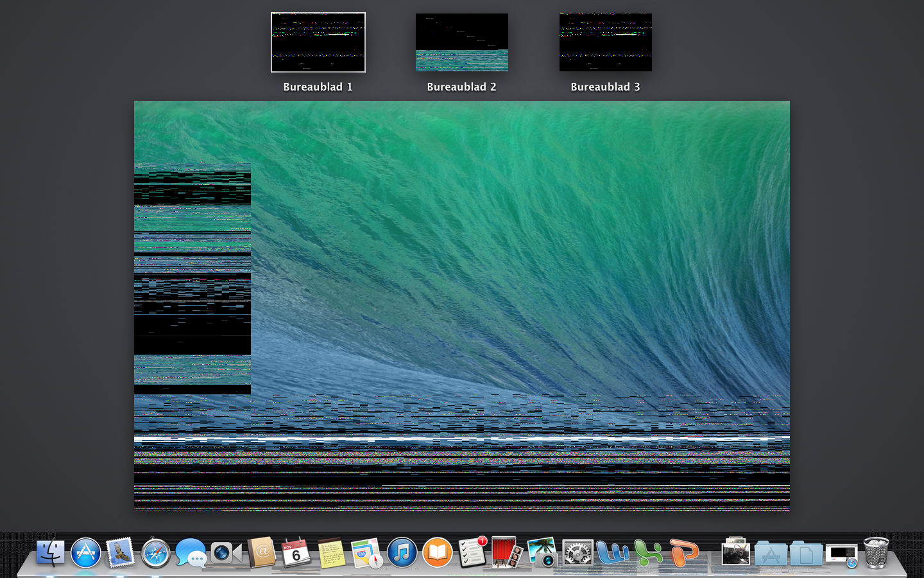Screen dimensions: 924x578
Task: Open System Preferences gear icon
Action: coord(578,553)
